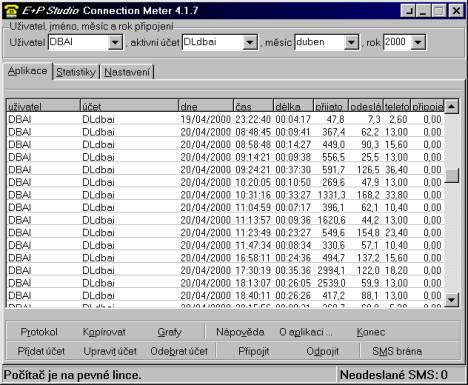Click status text Počítač je na pevné lince
The image size is (468, 385).
72,375
